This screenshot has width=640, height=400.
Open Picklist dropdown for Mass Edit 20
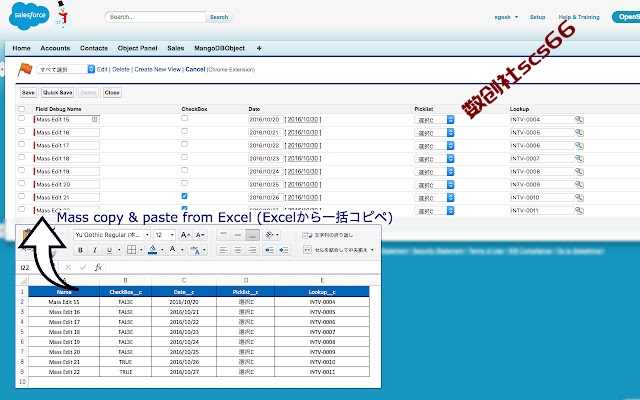(434, 185)
